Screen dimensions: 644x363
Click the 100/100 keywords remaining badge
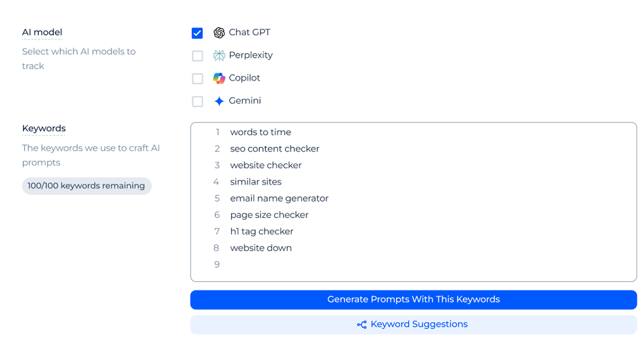click(86, 186)
